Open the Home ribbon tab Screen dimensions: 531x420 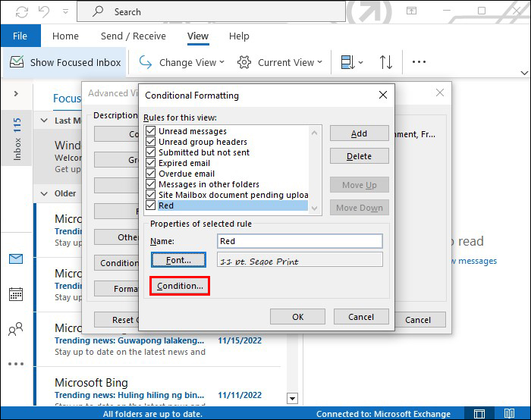click(x=65, y=36)
